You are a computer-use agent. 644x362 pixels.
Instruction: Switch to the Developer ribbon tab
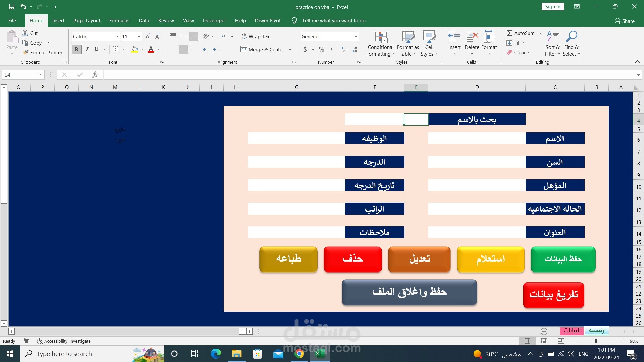point(214,20)
